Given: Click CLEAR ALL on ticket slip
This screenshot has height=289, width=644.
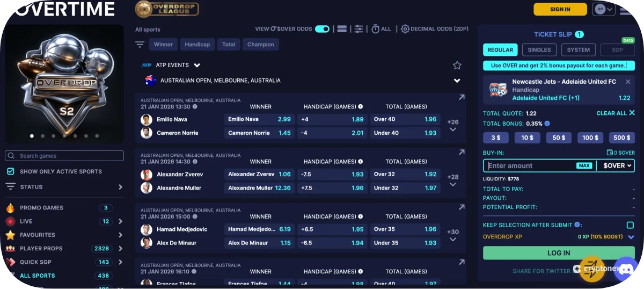Looking at the screenshot, I should point(616,113).
